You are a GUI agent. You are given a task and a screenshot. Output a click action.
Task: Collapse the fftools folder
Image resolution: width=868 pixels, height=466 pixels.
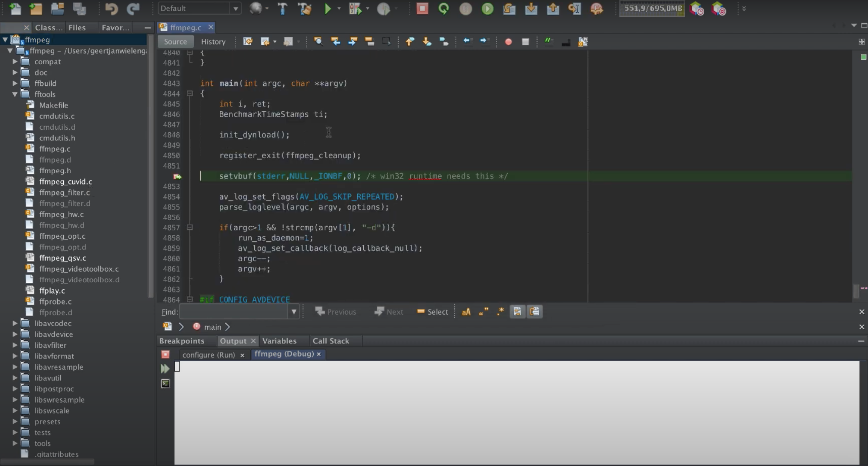(15, 94)
